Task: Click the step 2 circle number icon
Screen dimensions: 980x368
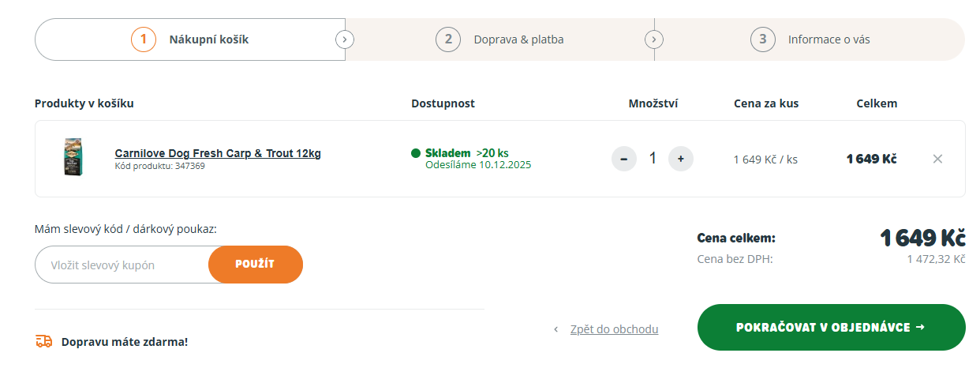Action: pyautogui.click(x=447, y=39)
